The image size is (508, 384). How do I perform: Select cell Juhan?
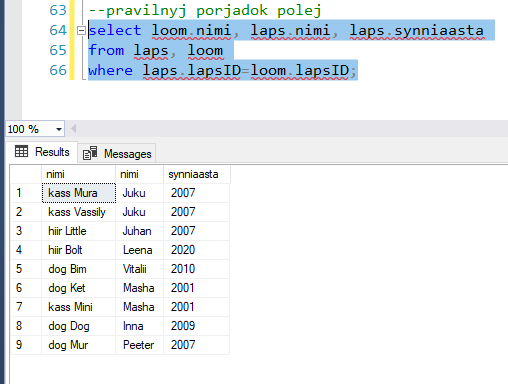click(x=139, y=231)
